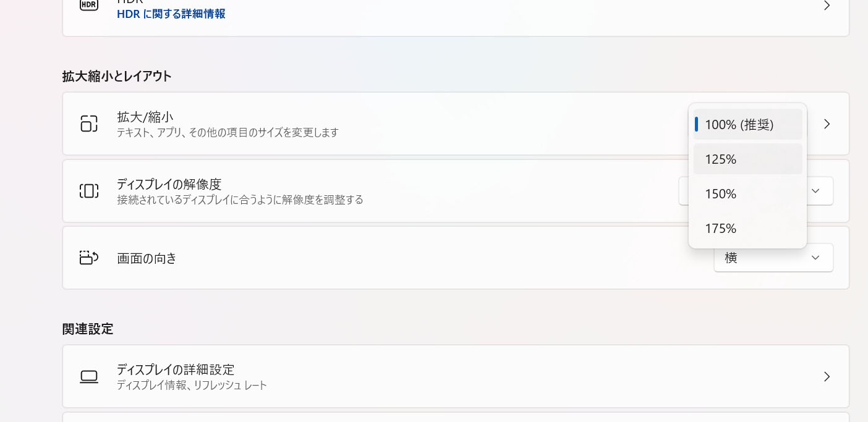Click the ディスプレイ情報、リフレッシュ レート subtitle

[192, 386]
